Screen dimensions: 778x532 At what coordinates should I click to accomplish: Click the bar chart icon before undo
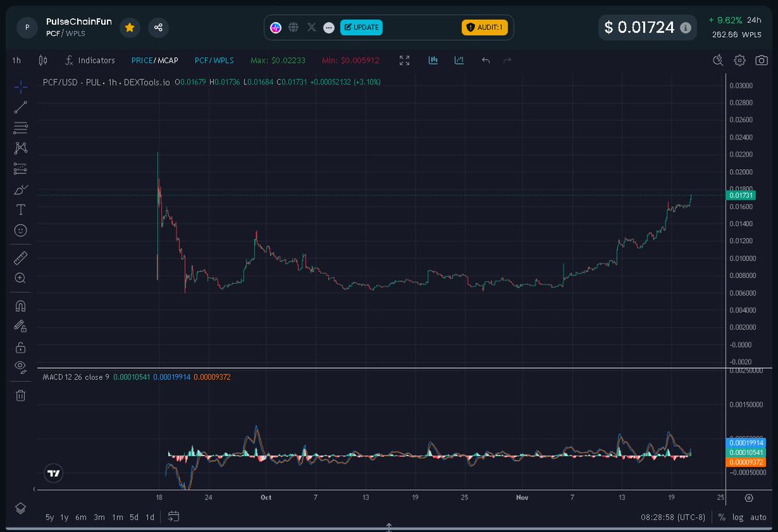click(x=459, y=60)
